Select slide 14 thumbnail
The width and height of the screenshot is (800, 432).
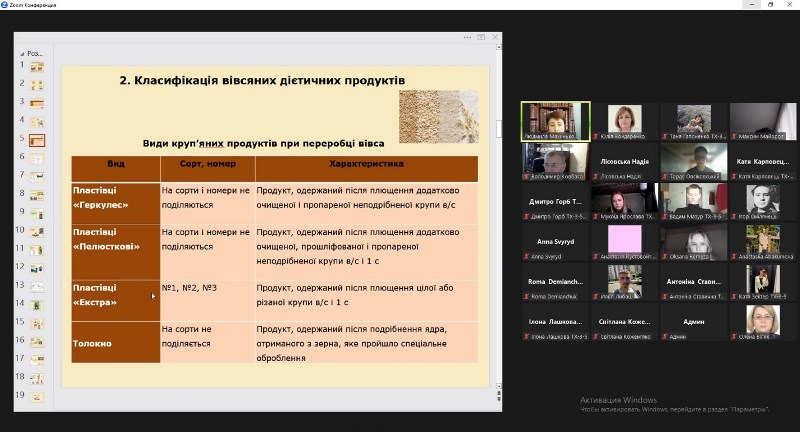pyautogui.click(x=37, y=305)
